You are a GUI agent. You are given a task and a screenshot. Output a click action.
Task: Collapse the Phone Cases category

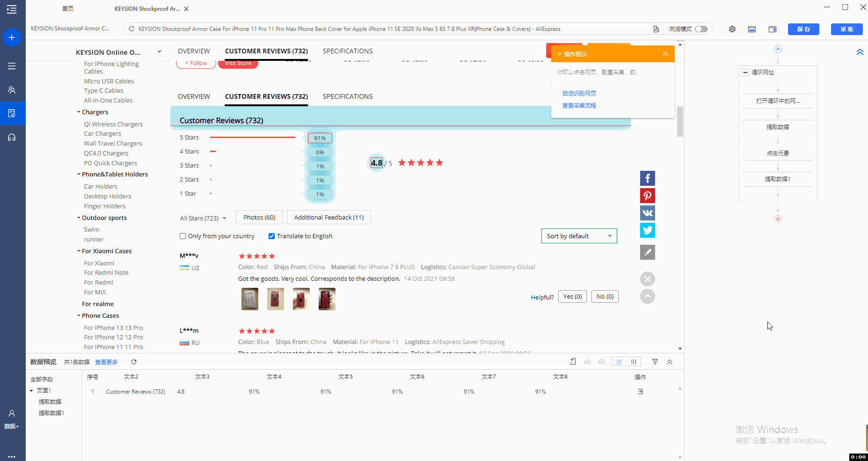coord(79,316)
